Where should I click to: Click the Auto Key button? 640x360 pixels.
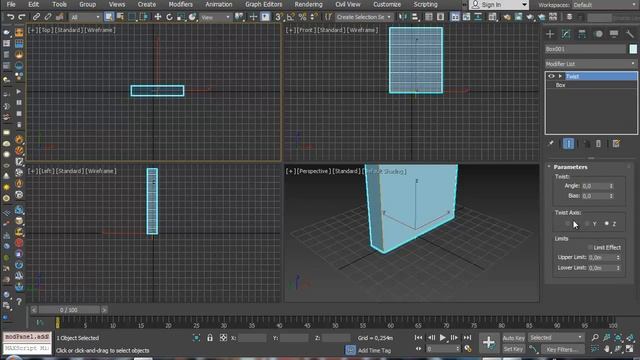click(x=513, y=338)
